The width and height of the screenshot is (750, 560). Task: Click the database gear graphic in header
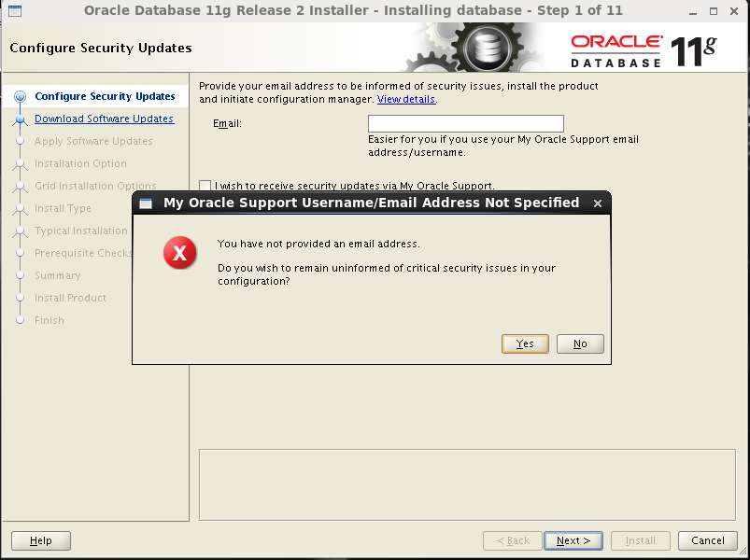pos(487,48)
